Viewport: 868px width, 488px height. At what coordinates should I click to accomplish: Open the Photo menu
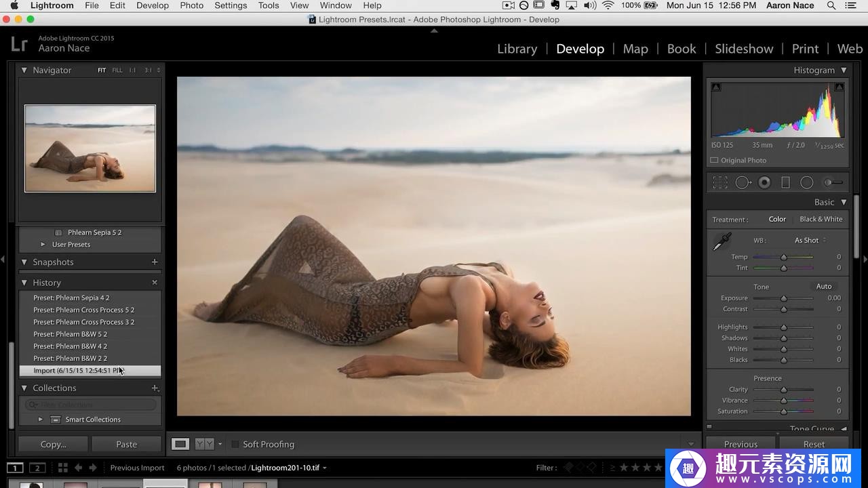coord(191,5)
